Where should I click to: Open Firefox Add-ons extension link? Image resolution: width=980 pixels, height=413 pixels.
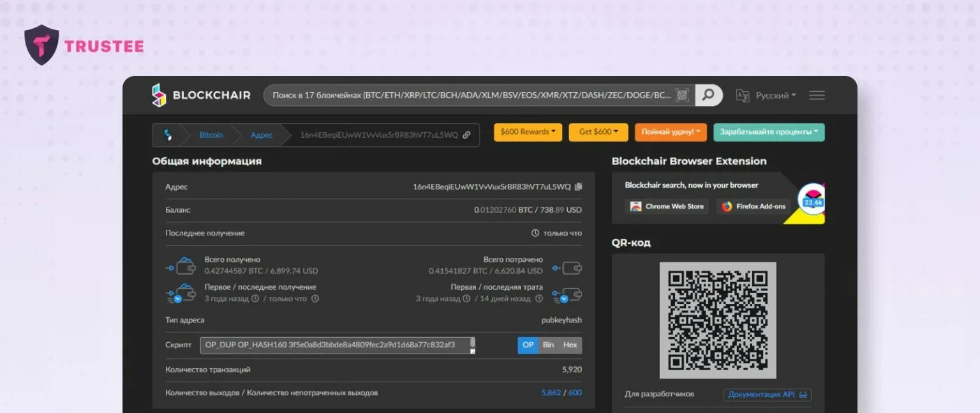754,206
